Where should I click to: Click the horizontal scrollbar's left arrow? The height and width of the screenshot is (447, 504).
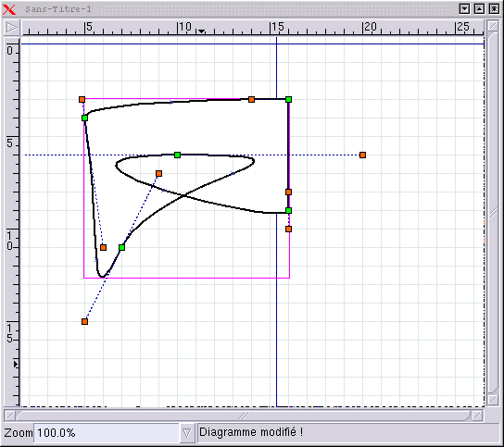tap(10, 416)
